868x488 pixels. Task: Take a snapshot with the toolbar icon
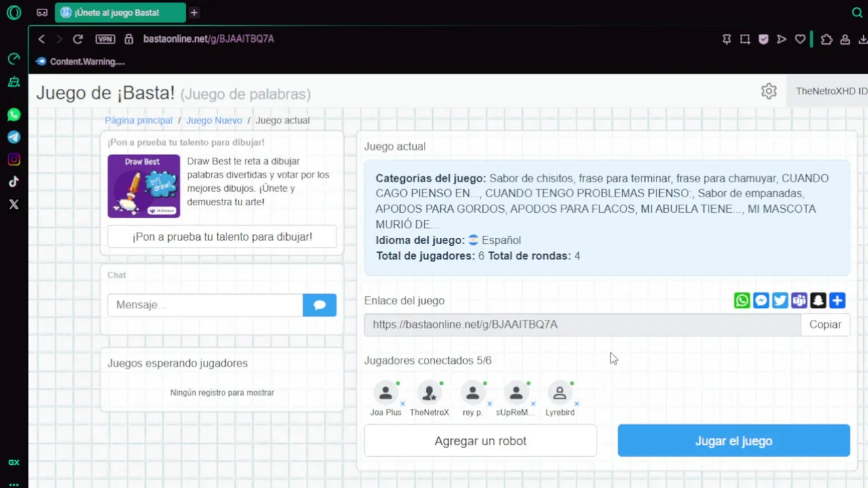point(745,39)
